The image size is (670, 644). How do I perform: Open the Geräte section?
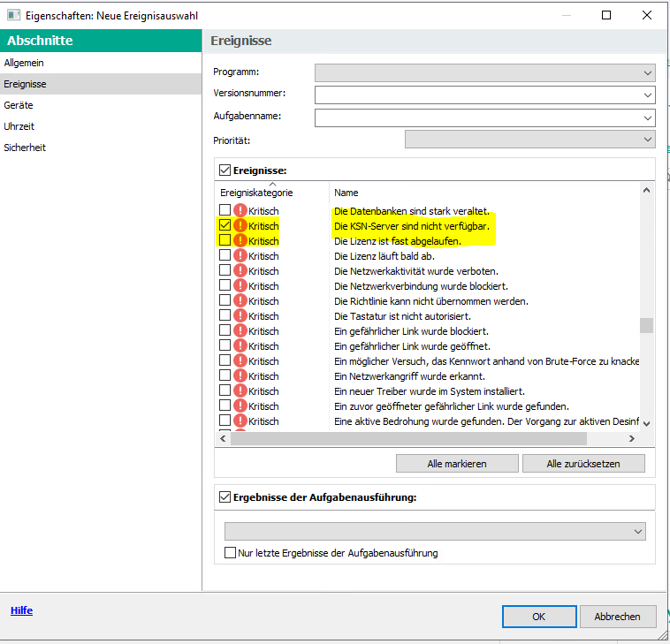click(x=101, y=105)
